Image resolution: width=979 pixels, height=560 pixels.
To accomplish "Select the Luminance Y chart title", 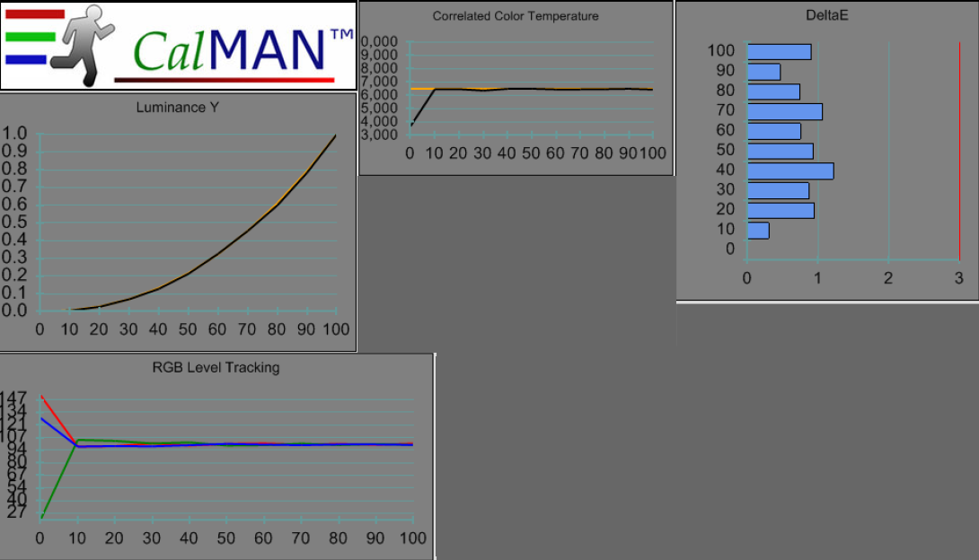I will [x=177, y=108].
